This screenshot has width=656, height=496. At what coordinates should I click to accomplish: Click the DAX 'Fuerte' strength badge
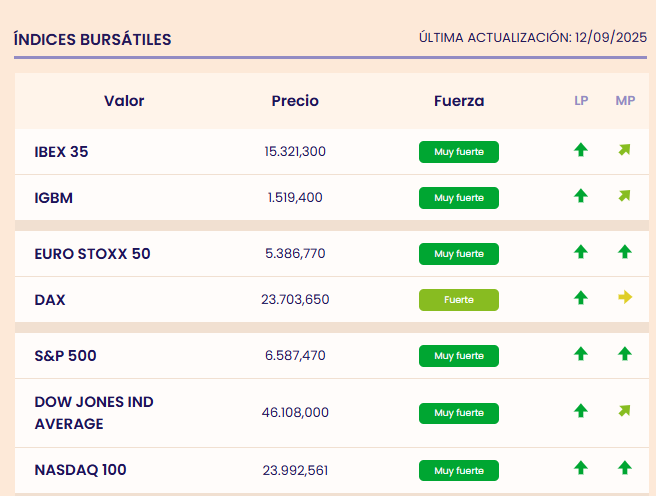point(459,300)
